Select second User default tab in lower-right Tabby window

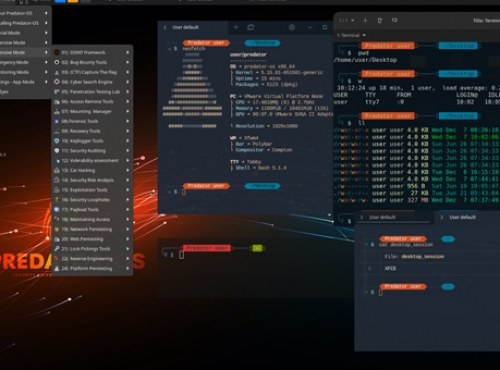coord(467,217)
